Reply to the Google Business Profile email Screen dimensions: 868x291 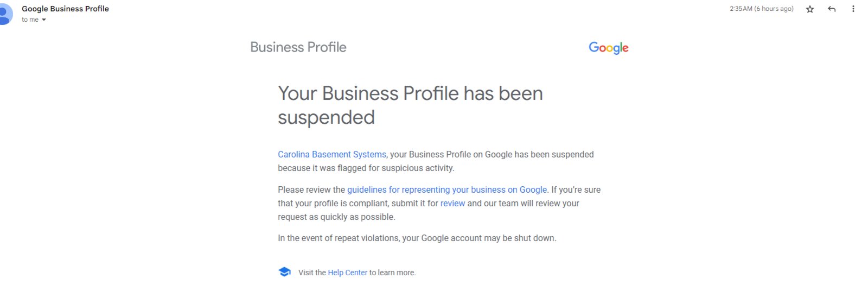tap(832, 9)
